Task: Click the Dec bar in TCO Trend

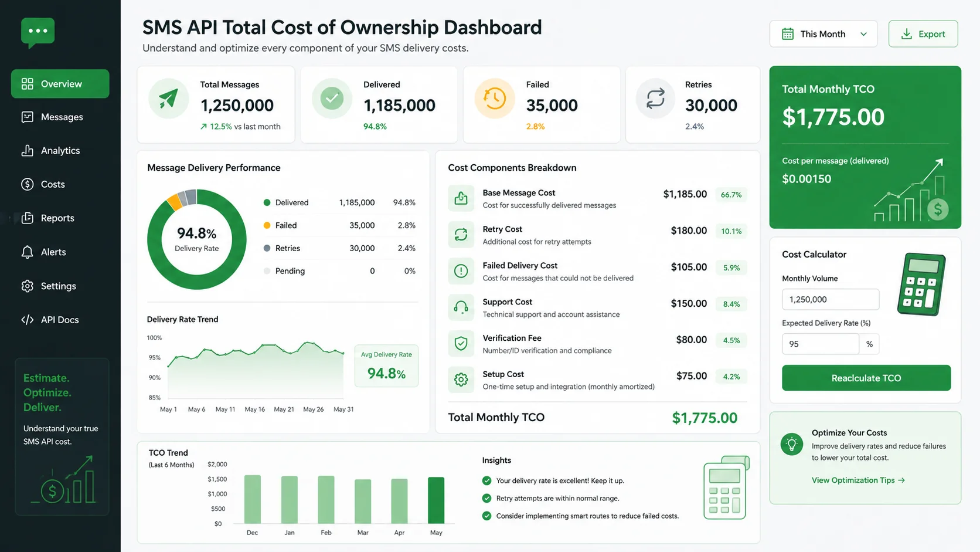Action: [253, 499]
